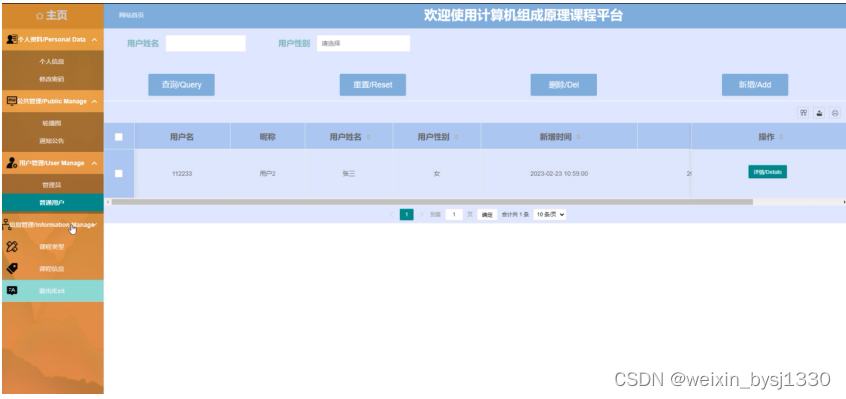Go to the previous page arrow
This screenshot has width=846, height=399.
tap(391, 215)
